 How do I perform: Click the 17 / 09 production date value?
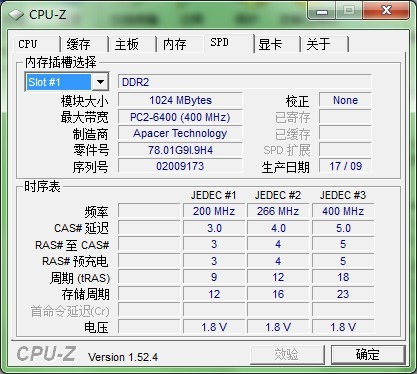point(345,166)
